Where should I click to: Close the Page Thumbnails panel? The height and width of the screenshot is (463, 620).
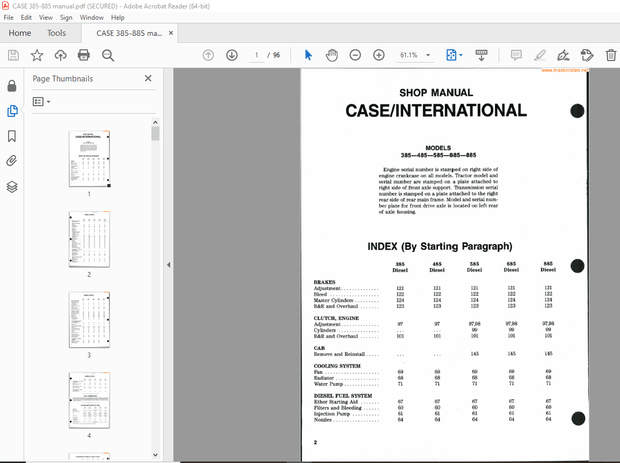click(148, 78)
